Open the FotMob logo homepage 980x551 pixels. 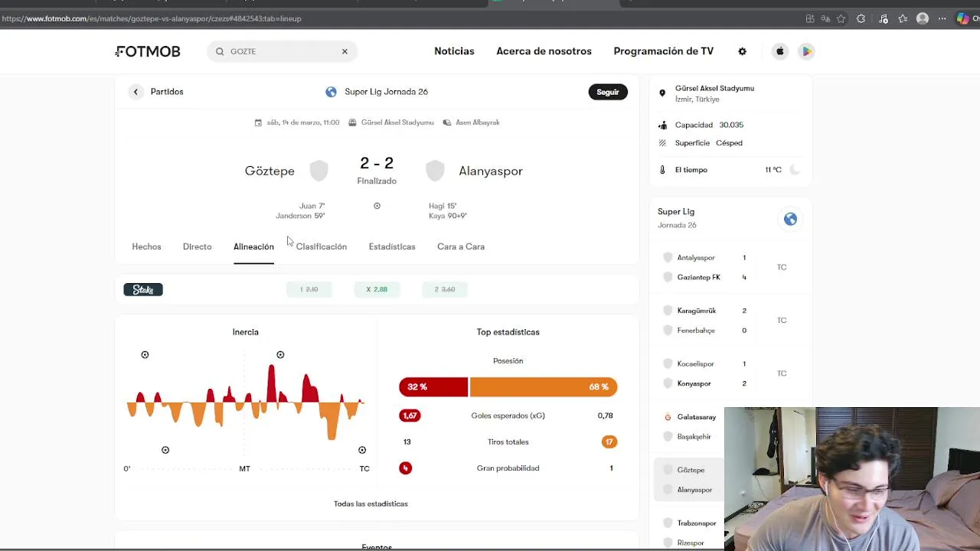148,51
